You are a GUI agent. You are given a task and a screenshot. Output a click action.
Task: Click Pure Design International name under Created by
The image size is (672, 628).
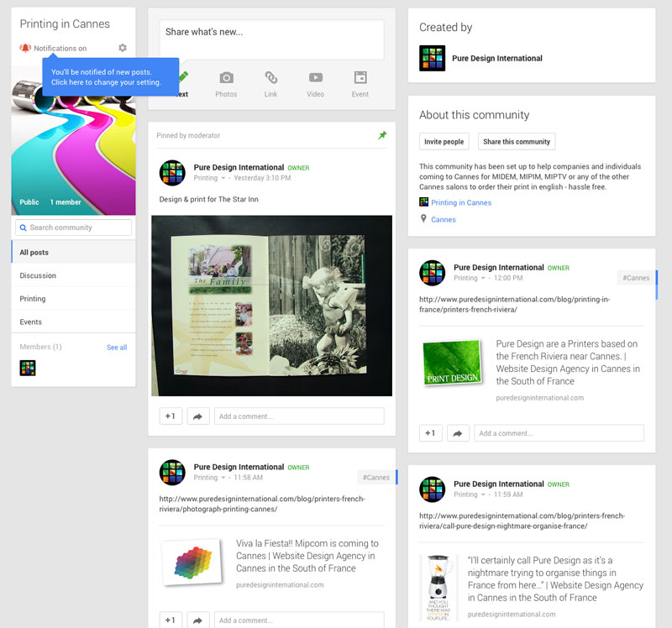497,58
